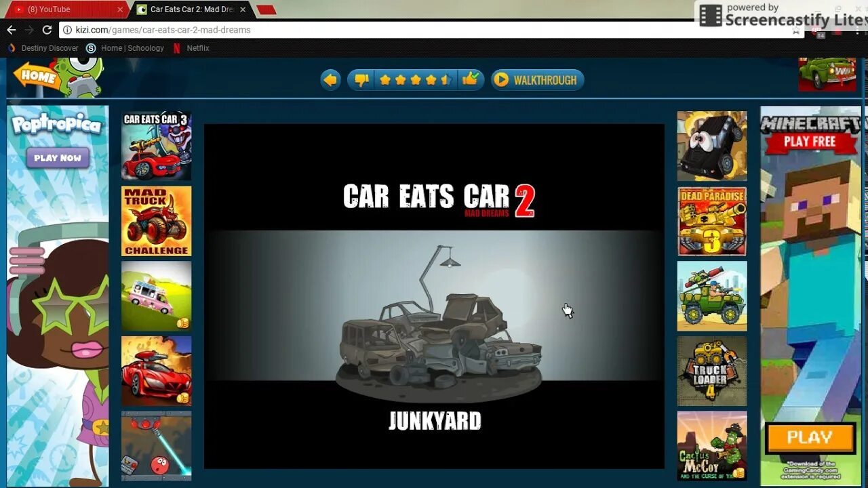Click the Car Eats Car 2 game title

tap(439, 199)
